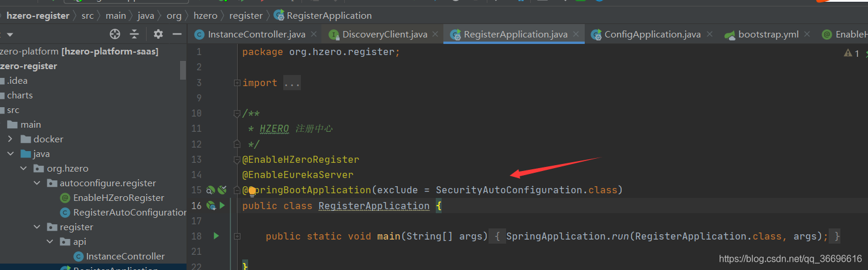Screen dimensions: 868x270
Task: Select the hzero-register module node
Action: [x=29, y=66]
